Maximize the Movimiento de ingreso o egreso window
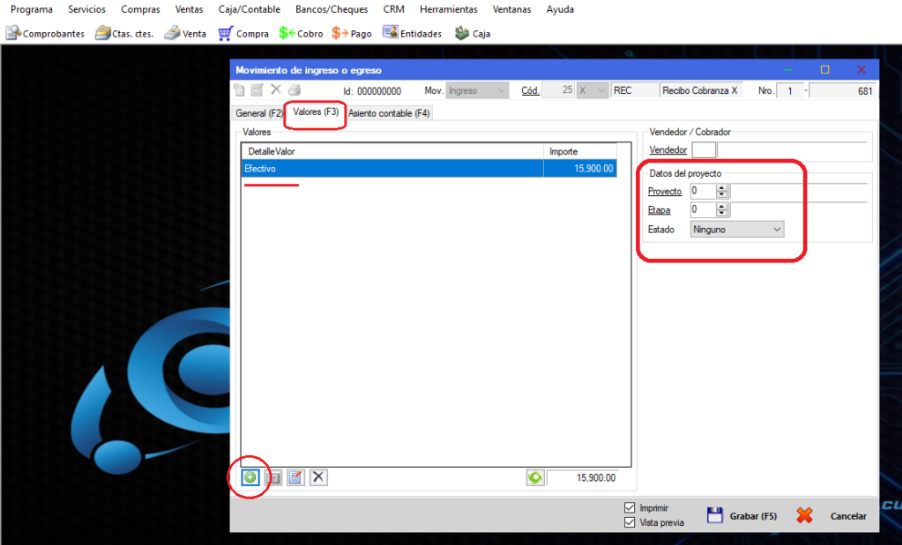 pyautogui.click(x=825, y=70)
